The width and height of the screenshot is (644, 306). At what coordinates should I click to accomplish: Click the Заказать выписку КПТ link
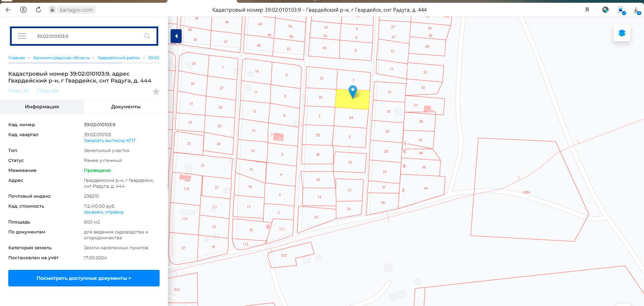[110, 141]
